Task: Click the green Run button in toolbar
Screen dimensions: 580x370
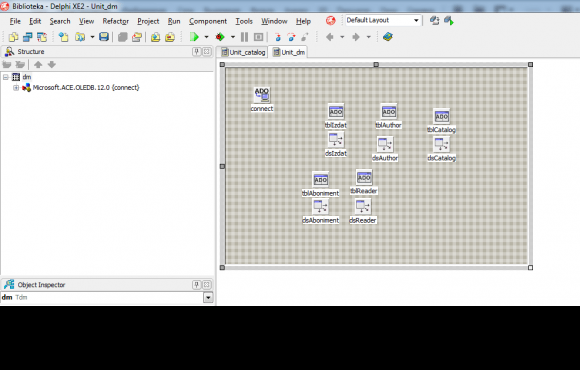Action: [194, 37]
